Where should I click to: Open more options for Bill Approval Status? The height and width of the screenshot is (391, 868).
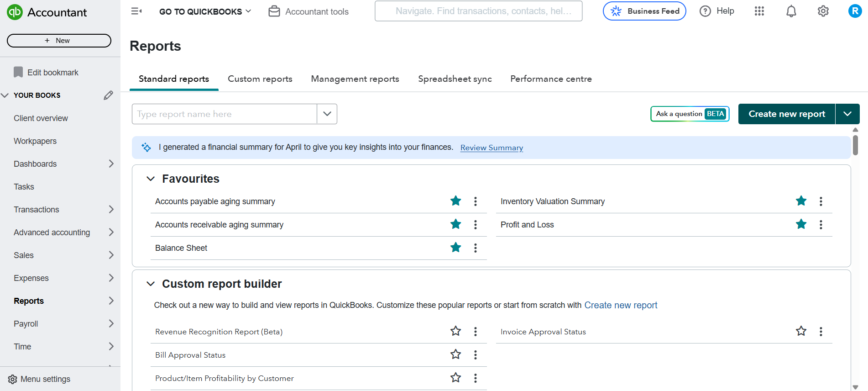(476, 355)
